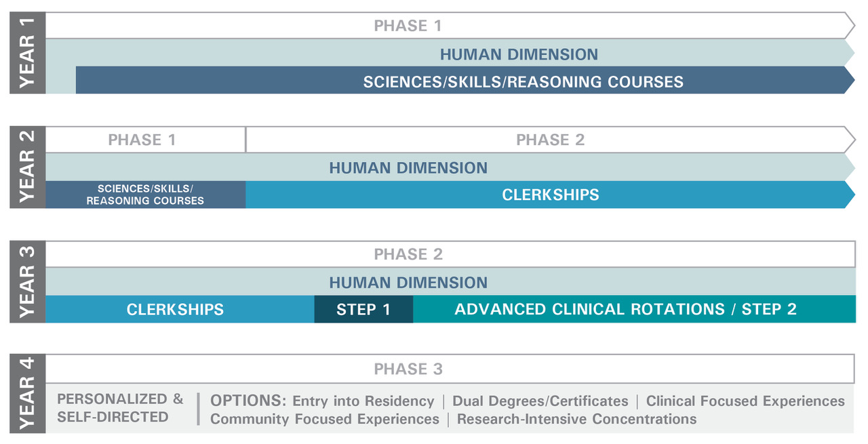Click the Clerkships bar in Year 2
This screenshot has width=868, height=444.
[550, 195]
